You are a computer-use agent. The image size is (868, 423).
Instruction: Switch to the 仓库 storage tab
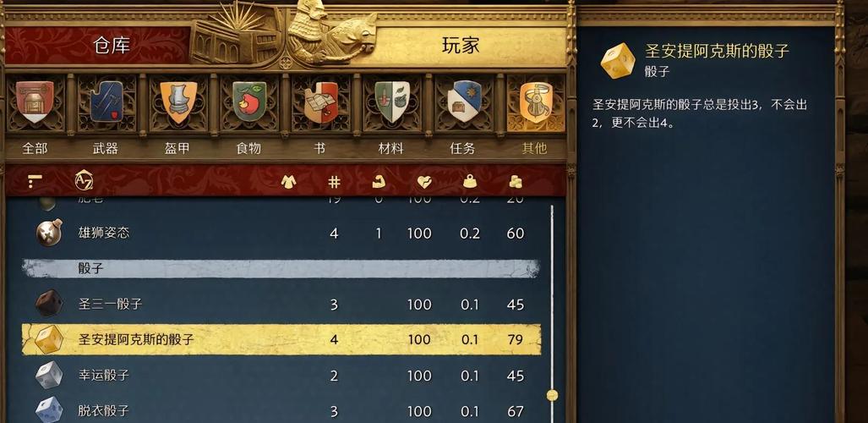(112, 45)
